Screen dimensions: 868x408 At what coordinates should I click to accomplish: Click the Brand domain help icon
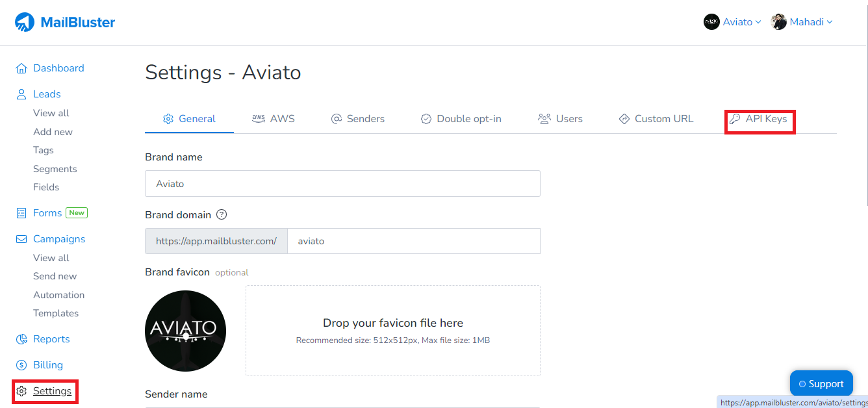222,214
